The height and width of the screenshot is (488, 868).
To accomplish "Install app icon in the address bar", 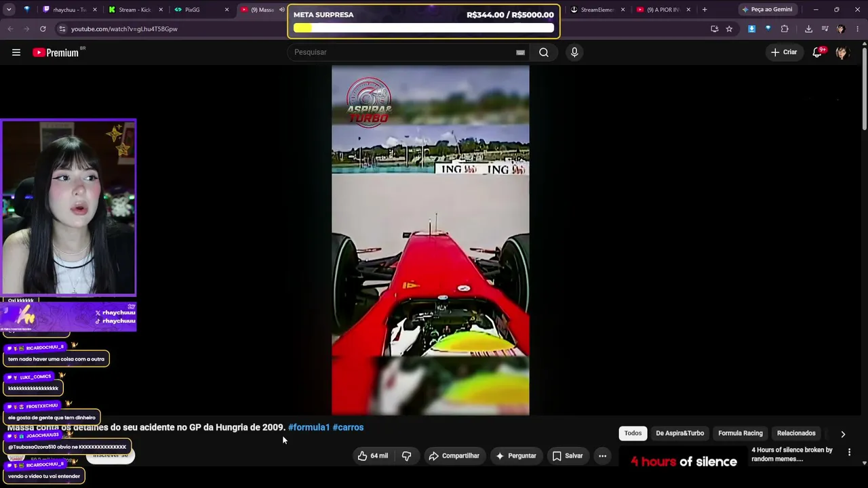I will (x=714, y=29).
